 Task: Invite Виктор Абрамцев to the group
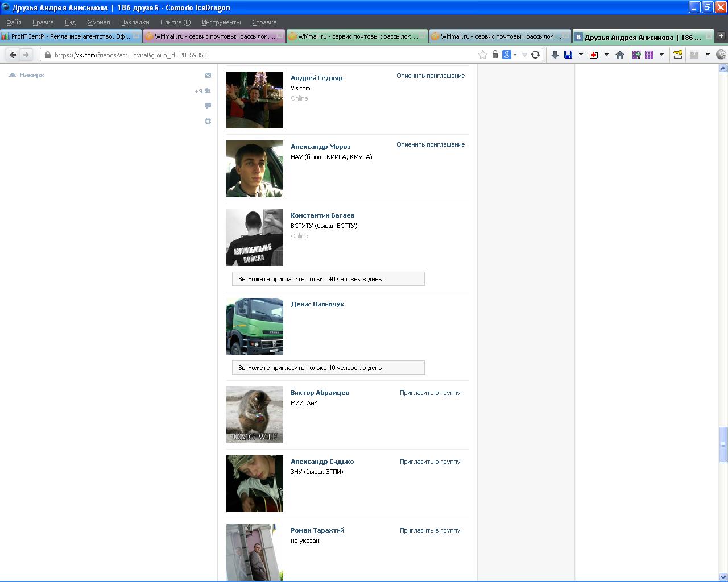430,393
